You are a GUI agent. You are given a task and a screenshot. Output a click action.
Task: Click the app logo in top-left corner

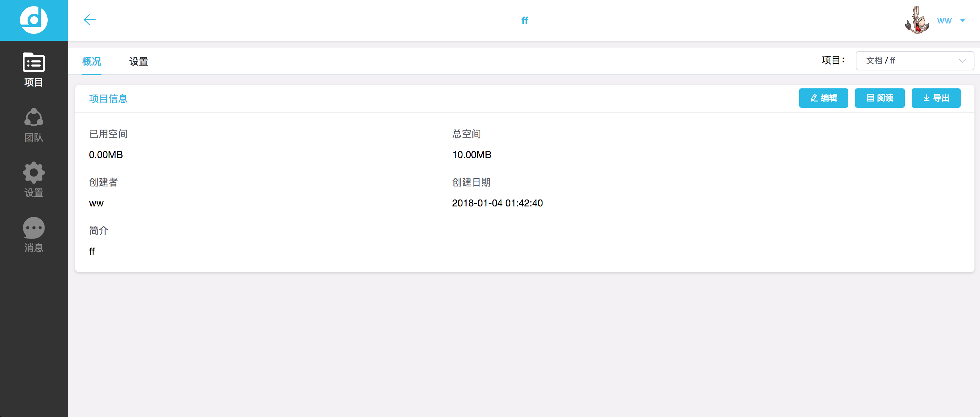(33, 20)
